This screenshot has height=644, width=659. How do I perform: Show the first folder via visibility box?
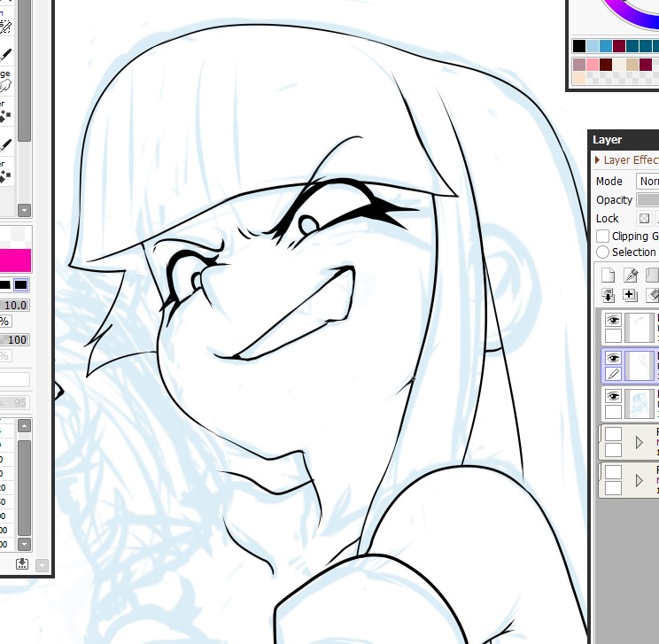pos(613,434)
